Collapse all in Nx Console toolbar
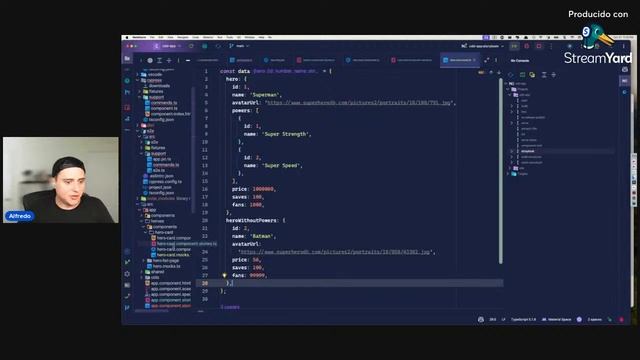The height and width of the screenshot is (360, 640). tap(553, 75)
